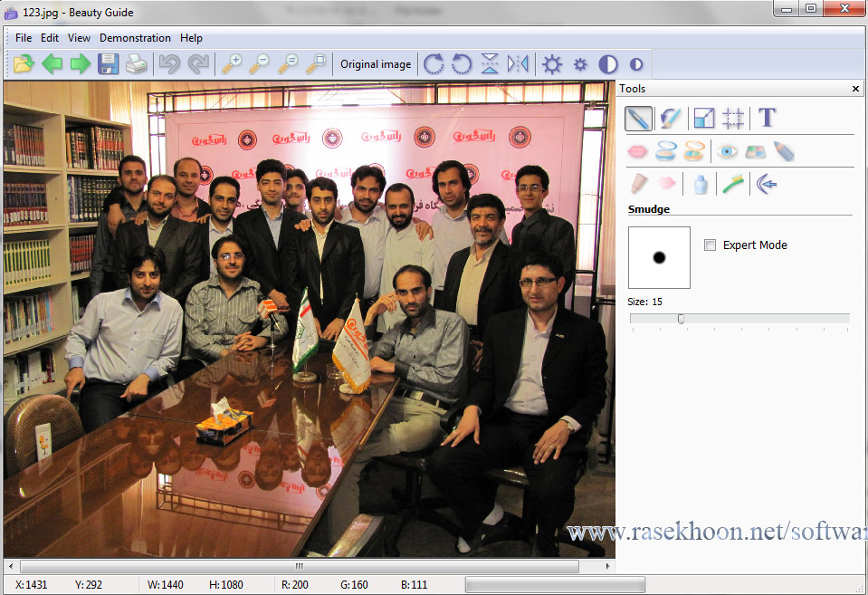Print the image with the printer icon
868x595 pixels.
136,63
